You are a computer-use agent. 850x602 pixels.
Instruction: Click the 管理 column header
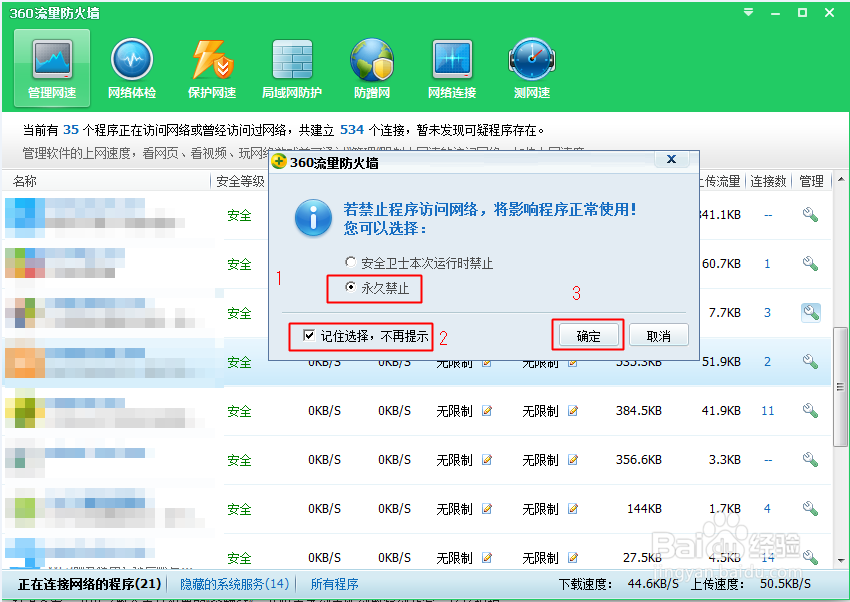pyautogui.click(x=812, y=181)
